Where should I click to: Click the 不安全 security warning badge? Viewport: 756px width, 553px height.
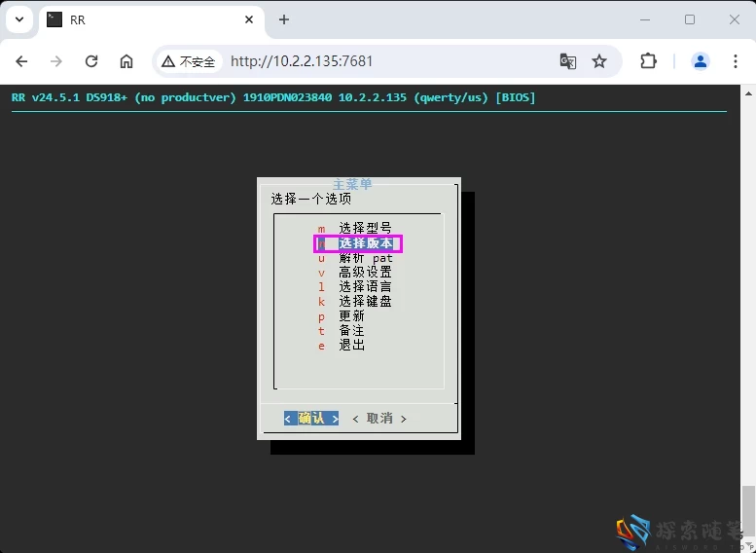click(x=189, y=61)
